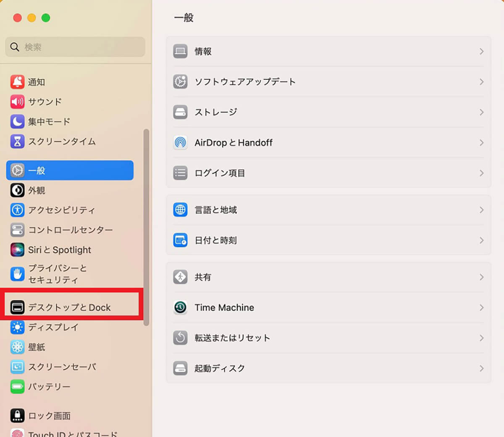Screen dimensions: 504x437
Task: Click the ソフトウェアアップデート gear icon
Action: (180, 81)
